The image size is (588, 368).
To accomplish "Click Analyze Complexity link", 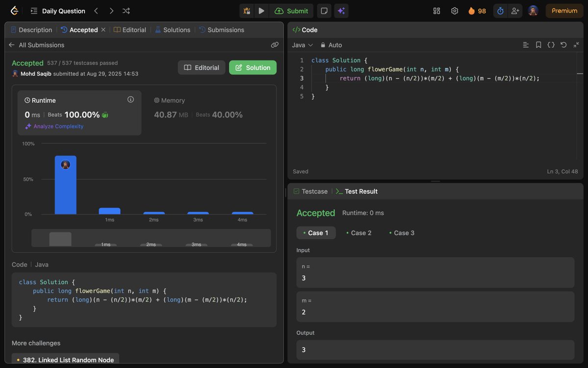I will pyautogui.click(x=54, y=127).
